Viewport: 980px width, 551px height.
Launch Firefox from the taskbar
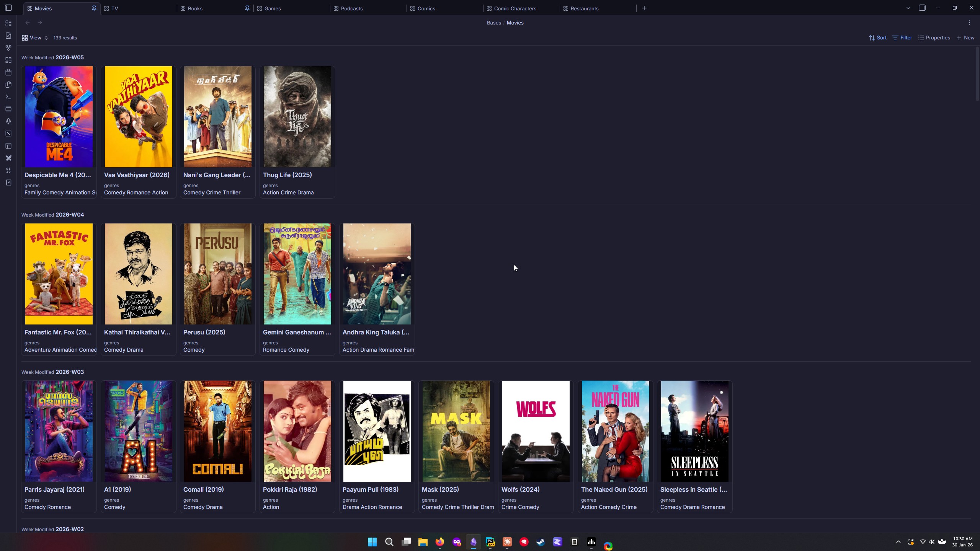click(440, 541)
